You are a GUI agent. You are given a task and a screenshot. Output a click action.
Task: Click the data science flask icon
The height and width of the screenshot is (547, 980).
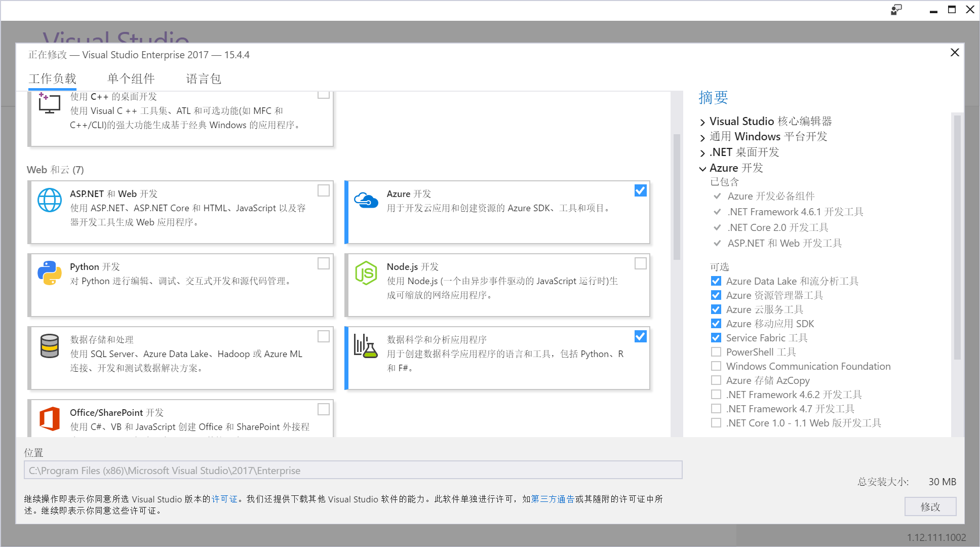(366, 346)
